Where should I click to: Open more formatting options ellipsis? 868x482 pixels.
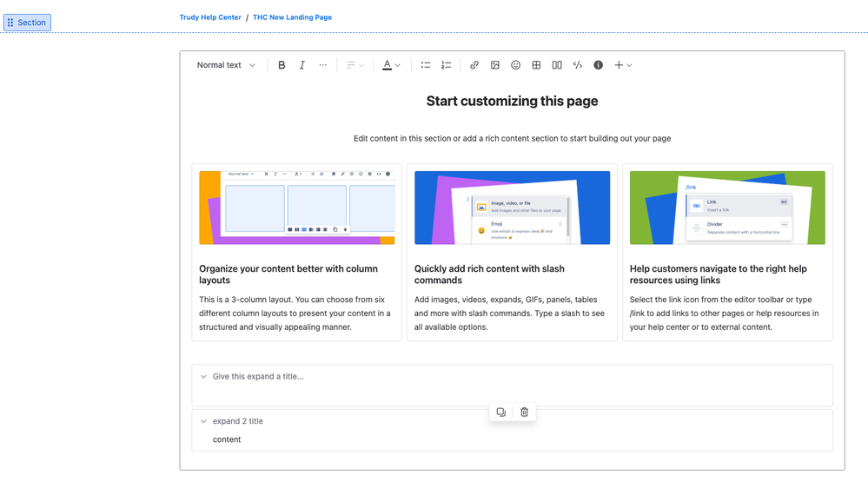tap(322, 65)
